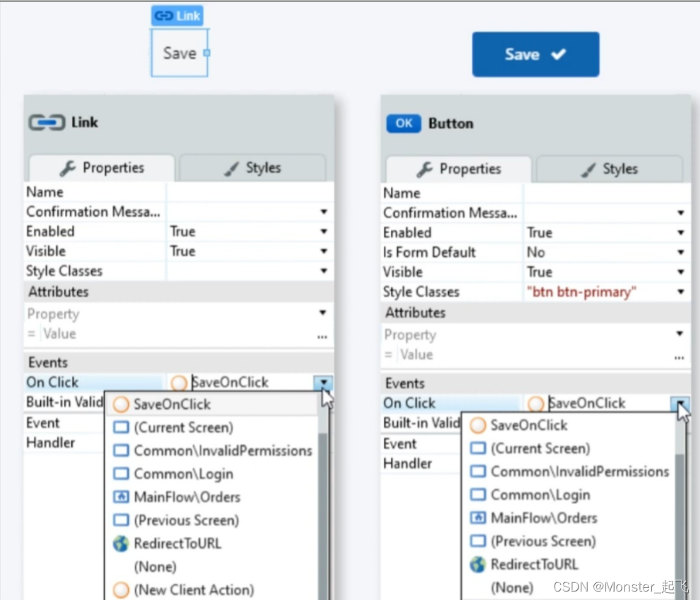This screenshot has height=600, width=700.
Task: Click RedirectToURL globe icon in Button dropdown
Action: coord(478,564)
